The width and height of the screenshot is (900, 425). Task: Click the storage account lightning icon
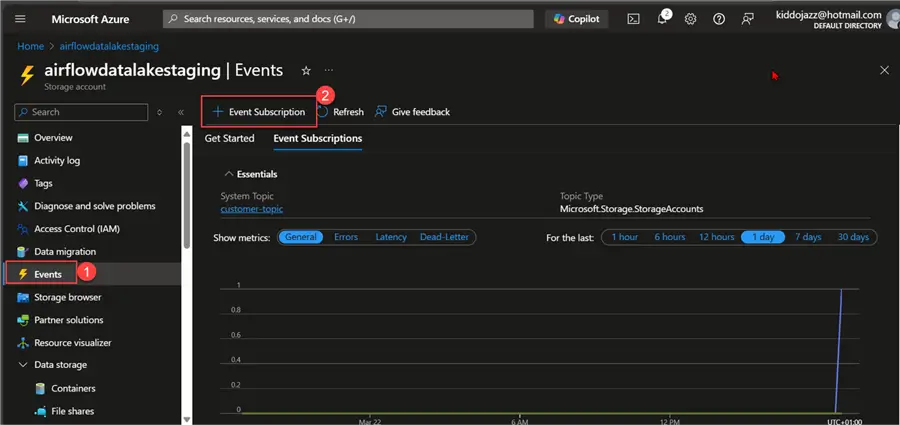click(27, 75)
